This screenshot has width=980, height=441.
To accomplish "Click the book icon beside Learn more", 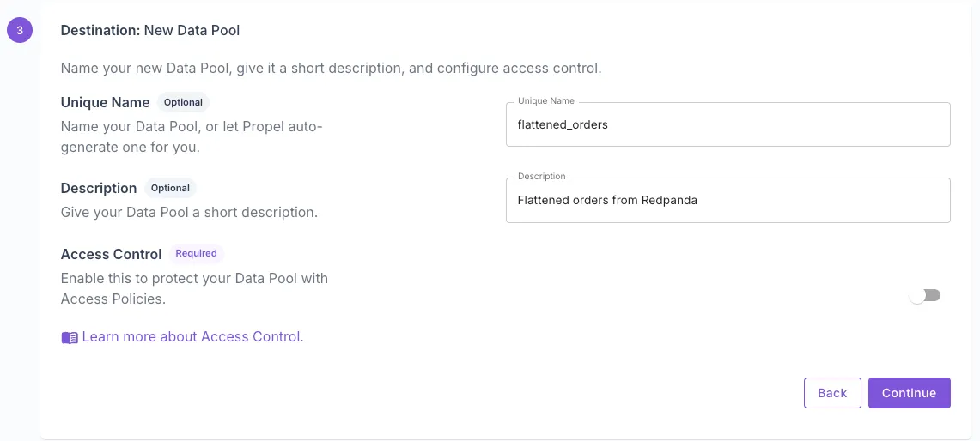I will click(x=70, y=337).
